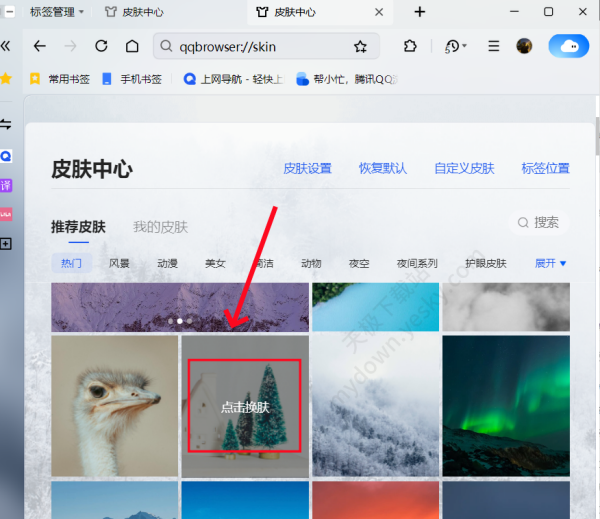Image resolution: width=600 pixels, height=519 pixels.
Task: Click 恢复默认 to restore default skin
Action: (x=383, y=168)
